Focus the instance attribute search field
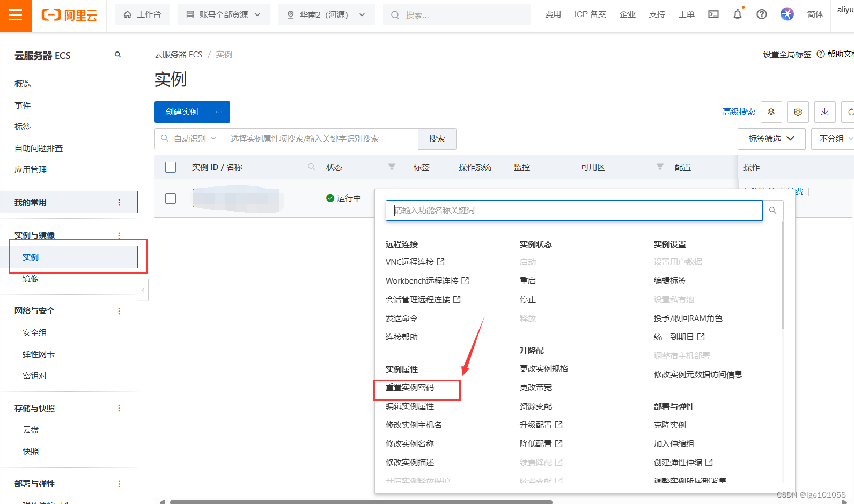This screenshot has width=854, height=504. point(322,138)
